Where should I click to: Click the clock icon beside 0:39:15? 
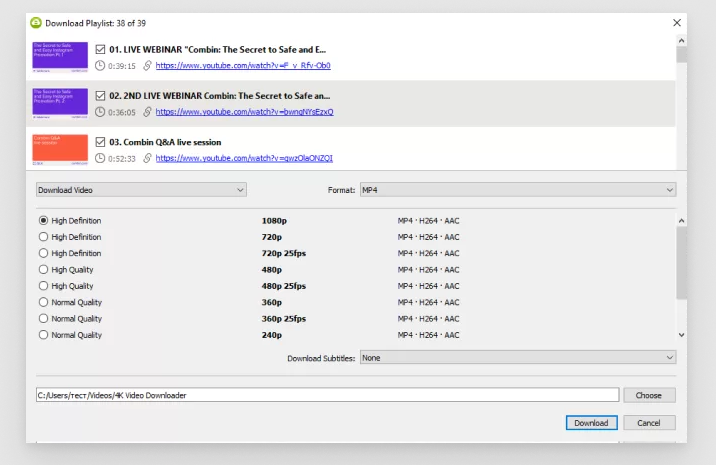[100, 66]
